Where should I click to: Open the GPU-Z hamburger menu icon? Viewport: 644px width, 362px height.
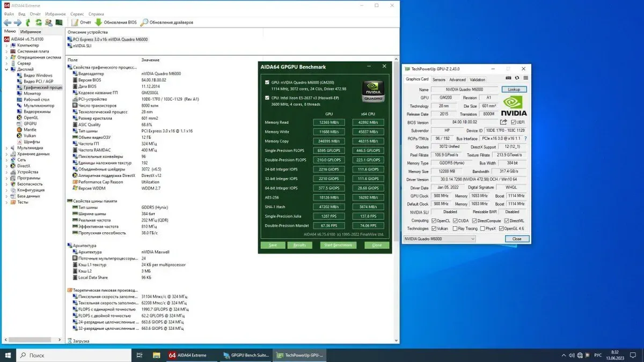pos(525,79)
